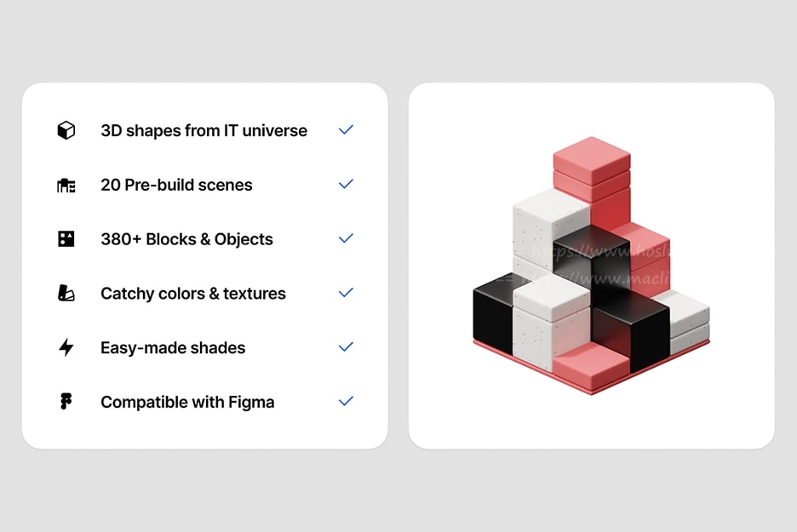Select the '20 Pre-build scenes' text
Viewport: 797px width, 532px height.
coord(176,185)
